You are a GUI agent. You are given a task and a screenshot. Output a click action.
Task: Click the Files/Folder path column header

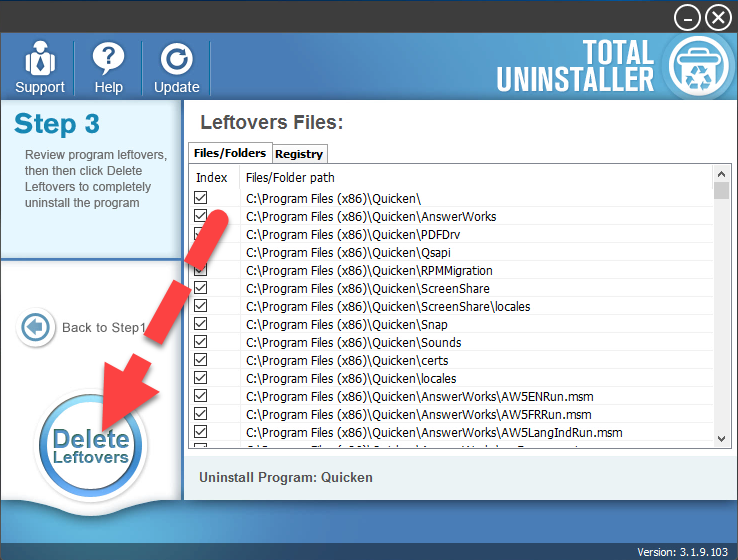coord(290,177)
